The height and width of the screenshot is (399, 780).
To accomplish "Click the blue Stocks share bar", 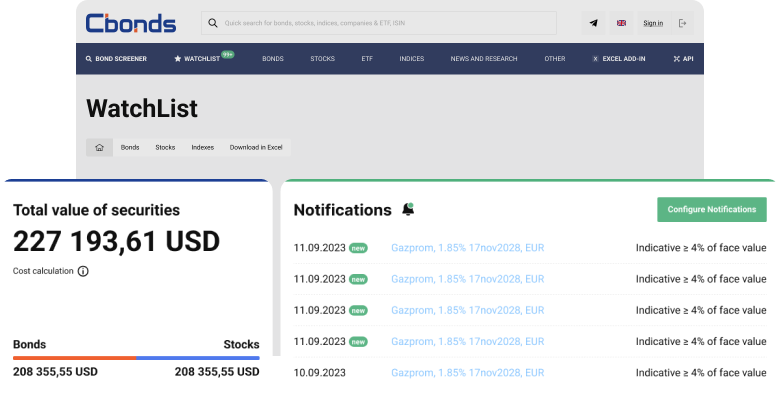I will click(198, 358).
